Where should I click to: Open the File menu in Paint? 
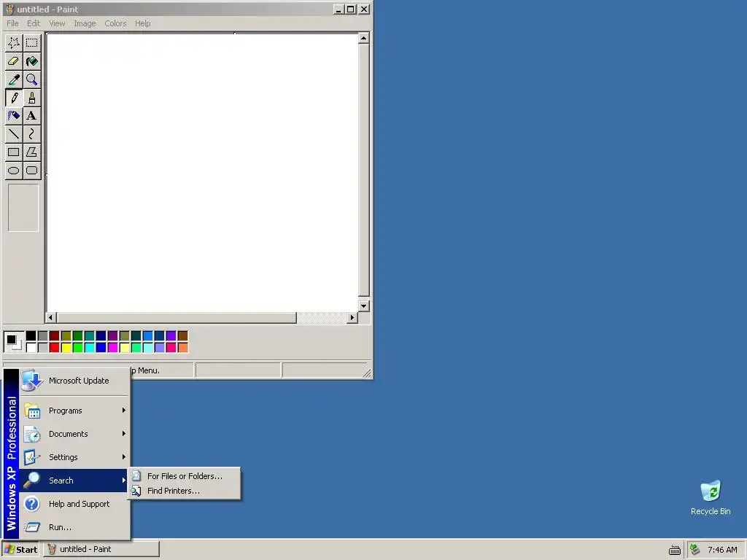click(x=12, y=23)
